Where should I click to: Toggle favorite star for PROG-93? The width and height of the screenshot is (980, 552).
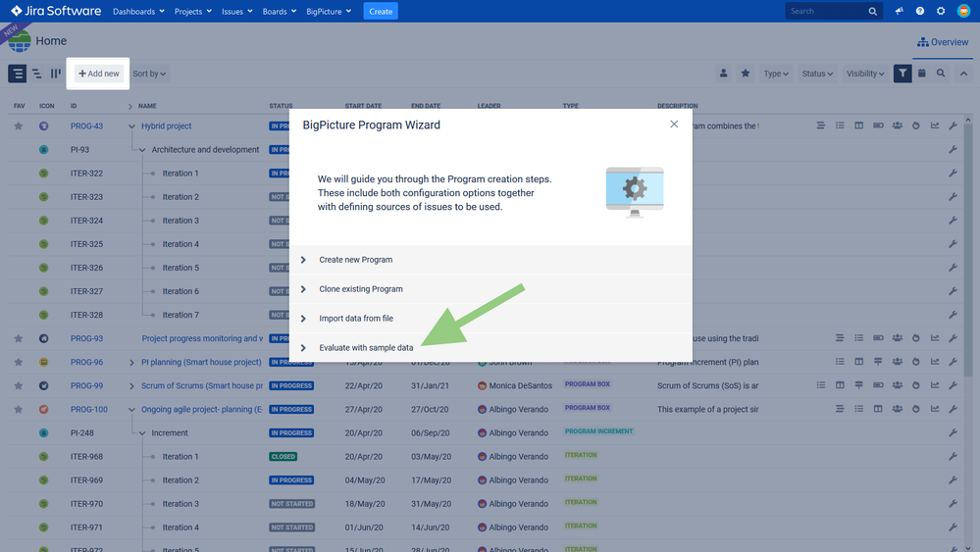coord(19,338)
